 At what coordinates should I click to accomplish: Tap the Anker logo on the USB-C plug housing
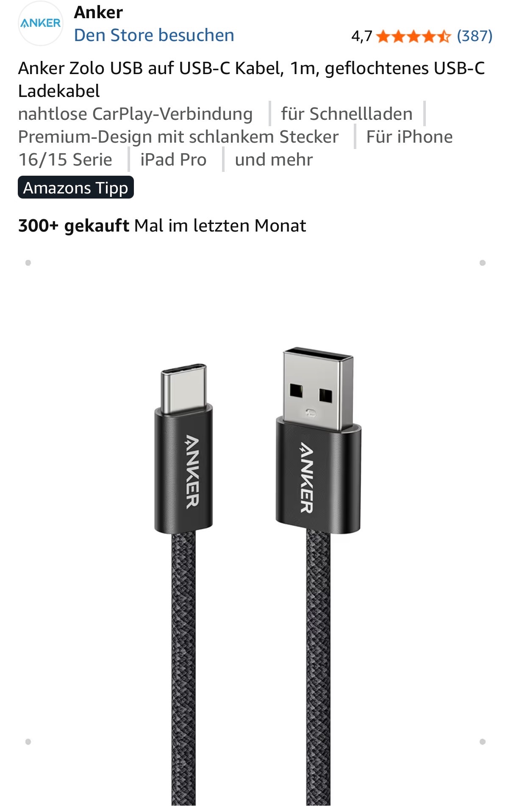192,471
